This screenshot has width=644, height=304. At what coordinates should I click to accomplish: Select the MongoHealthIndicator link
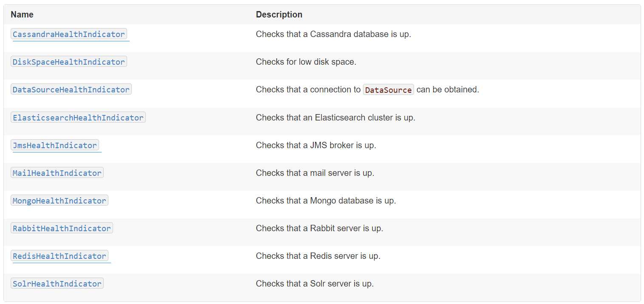60,201
